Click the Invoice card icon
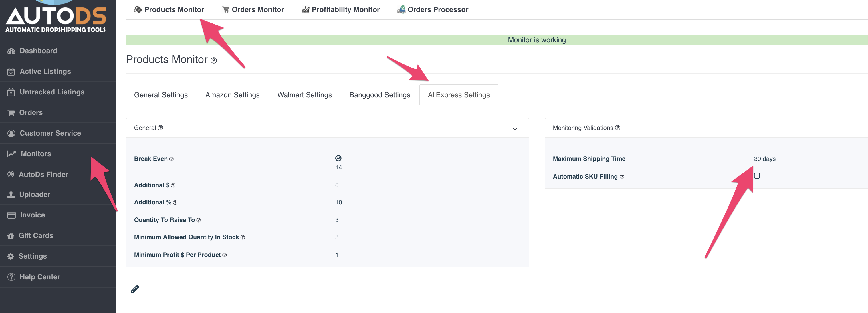Image resolution: width=868 pixels, height=313 pixels. coord(11,215)
